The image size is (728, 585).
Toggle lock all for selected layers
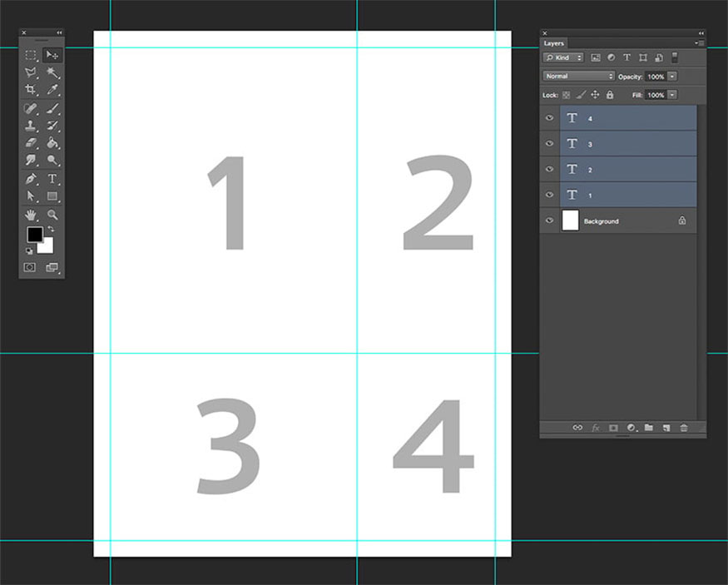tap(610, 95)
